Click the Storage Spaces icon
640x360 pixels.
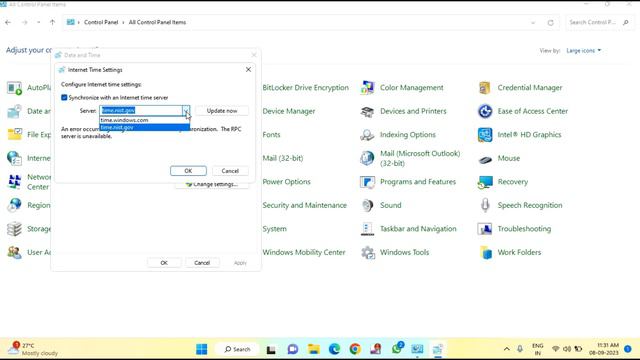[x=14, y=229]
